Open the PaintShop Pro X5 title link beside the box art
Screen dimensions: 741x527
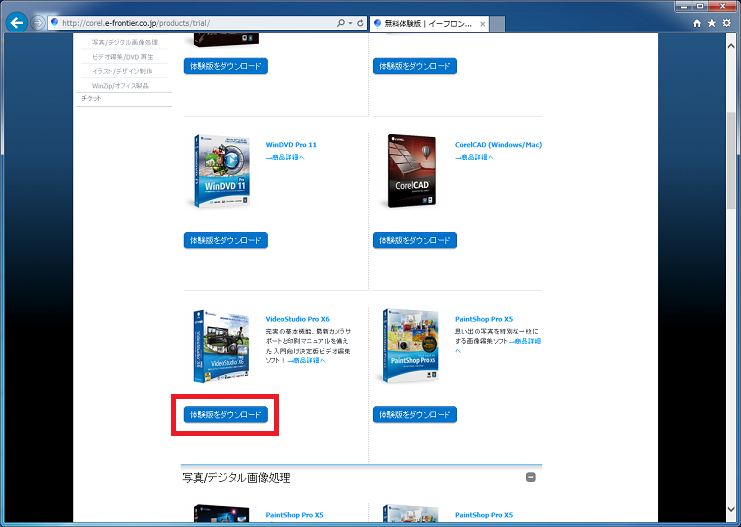(x=484, y=319)
